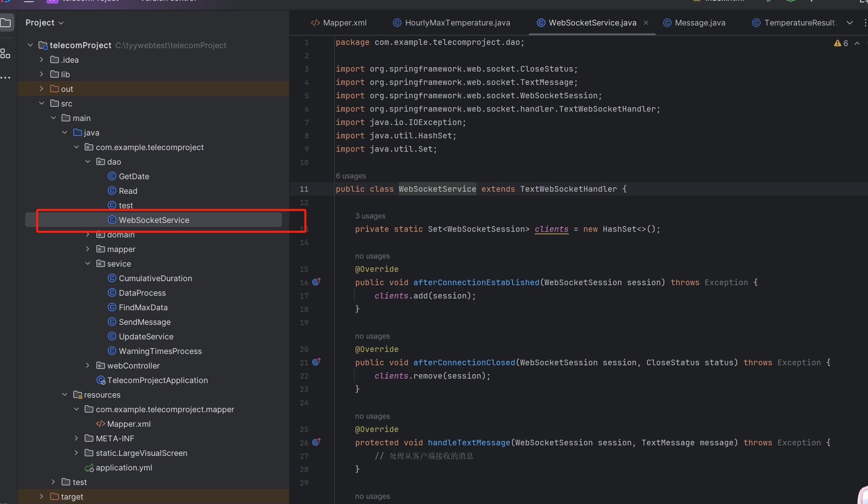The image size is (868, 504).
Task: Click the More Tool Windows ellipsis icon
Action: tap(6, 77)
